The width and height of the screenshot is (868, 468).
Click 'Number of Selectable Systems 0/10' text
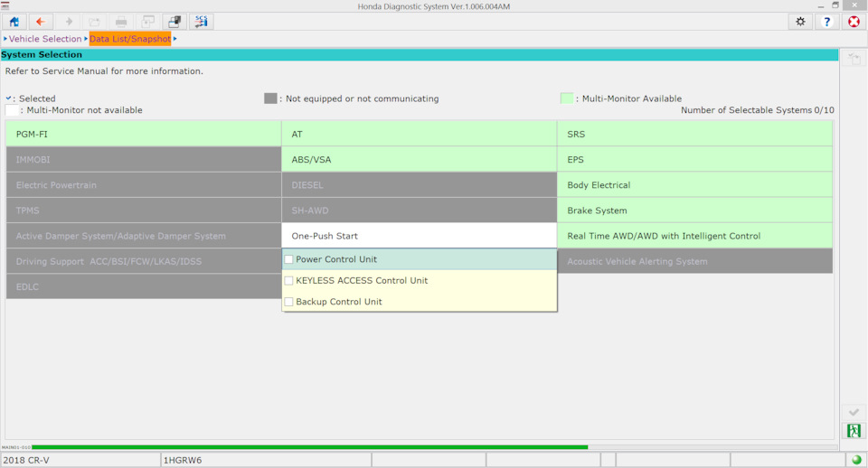point(758,110)
